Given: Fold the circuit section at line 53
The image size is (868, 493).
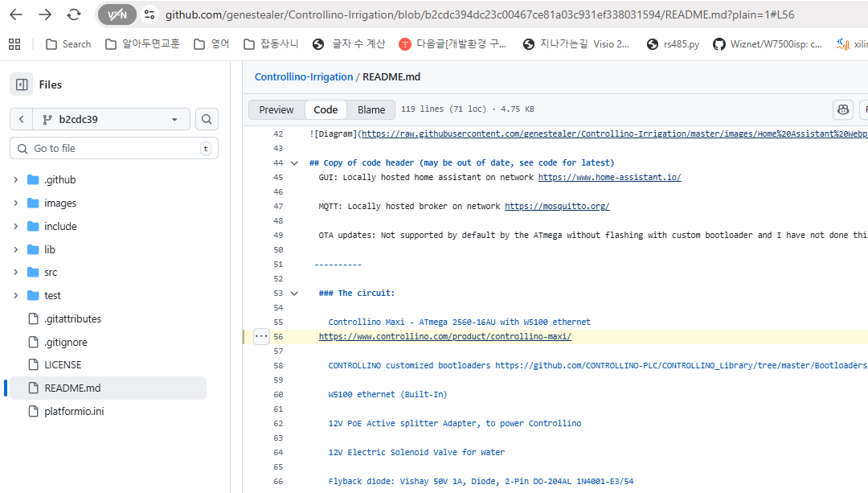Looking at the screenshot, I should [x=294, y=294].
